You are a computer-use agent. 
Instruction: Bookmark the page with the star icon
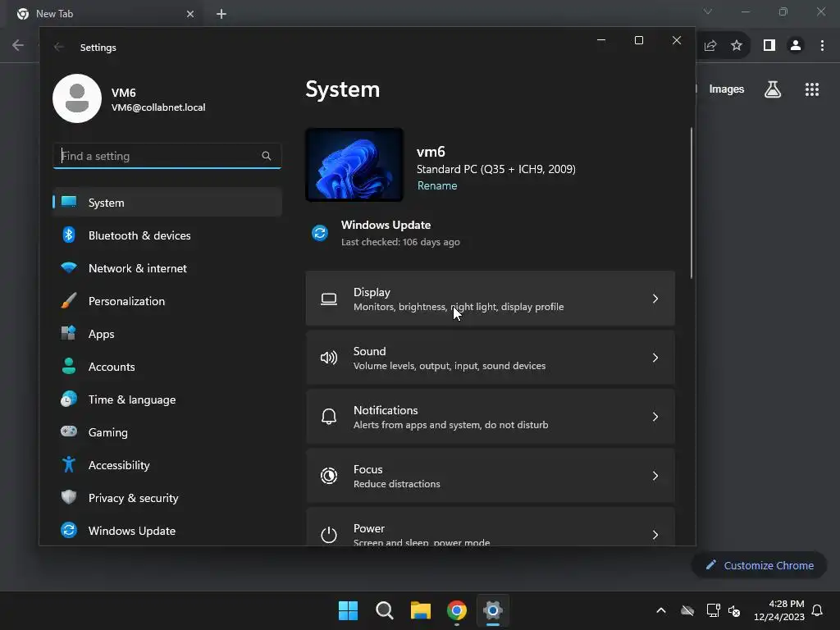click(x=737, y=46)
